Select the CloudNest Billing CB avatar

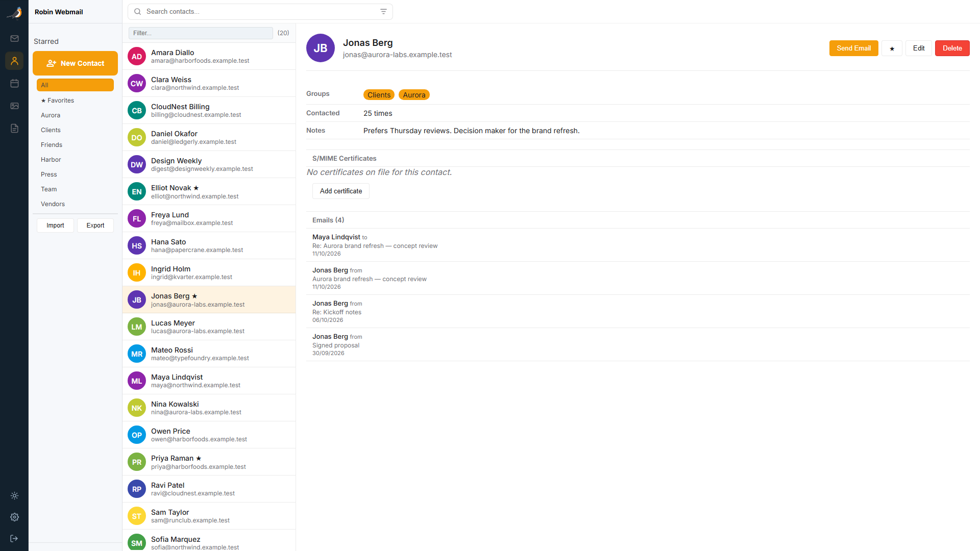click(137, 111)
